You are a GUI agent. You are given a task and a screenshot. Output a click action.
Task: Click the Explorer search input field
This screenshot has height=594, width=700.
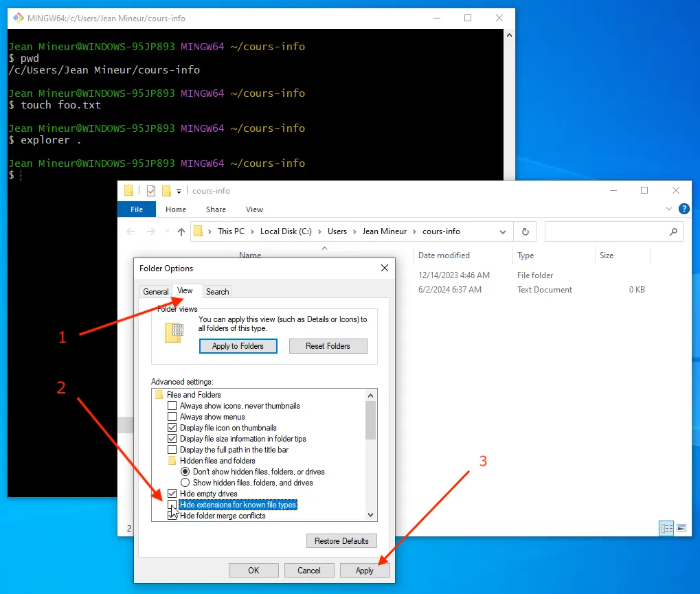point(605,232)
